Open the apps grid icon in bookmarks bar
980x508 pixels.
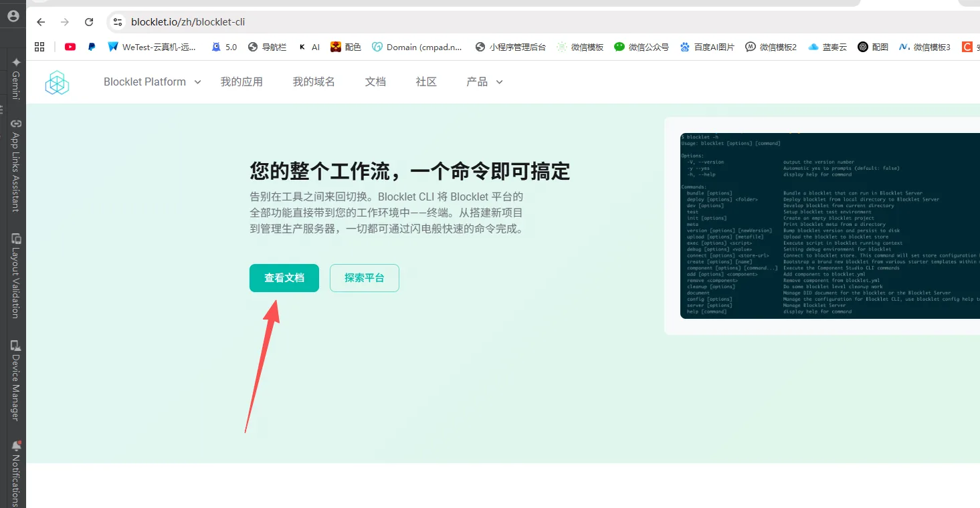(39, 47)
